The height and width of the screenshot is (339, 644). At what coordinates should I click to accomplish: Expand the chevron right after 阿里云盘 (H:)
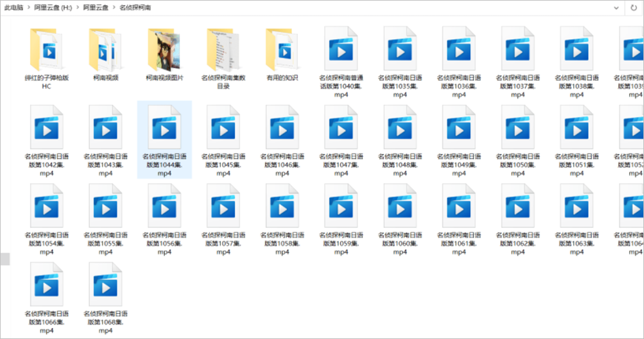pyautogui.click(x=78, y=7)
